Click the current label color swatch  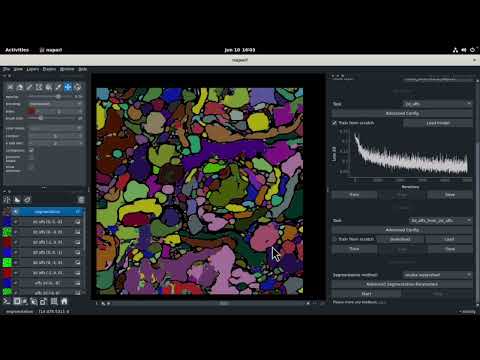point(31,111)
